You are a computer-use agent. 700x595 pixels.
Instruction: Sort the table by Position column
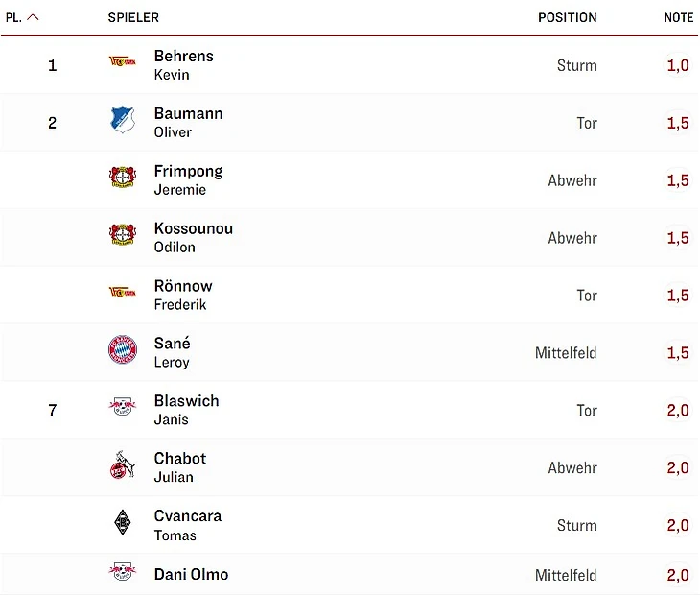567,17
